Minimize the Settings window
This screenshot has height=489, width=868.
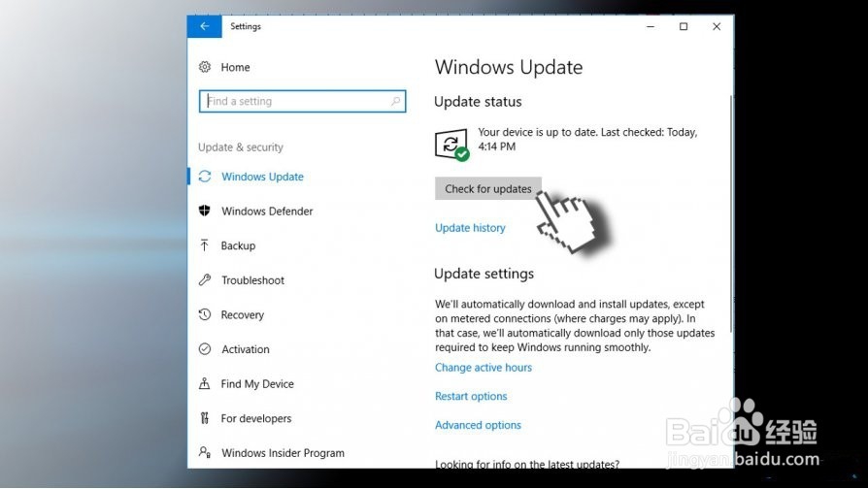click(x=651, y=26)
